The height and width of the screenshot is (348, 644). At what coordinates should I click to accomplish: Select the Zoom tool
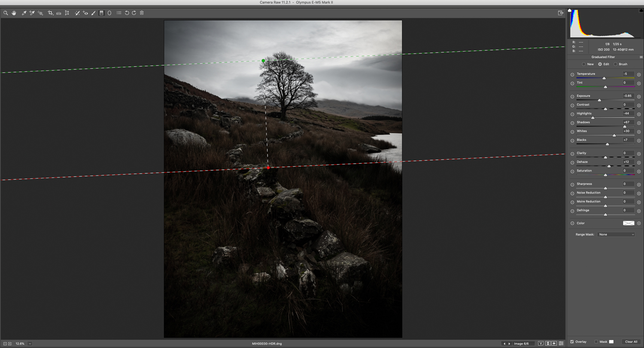(6, 13)
